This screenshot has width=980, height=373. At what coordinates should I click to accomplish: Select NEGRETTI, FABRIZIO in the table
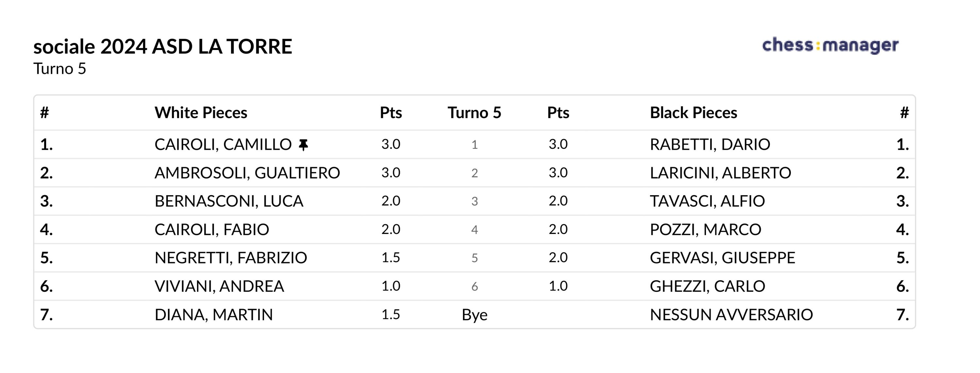[x=231, y=258]
